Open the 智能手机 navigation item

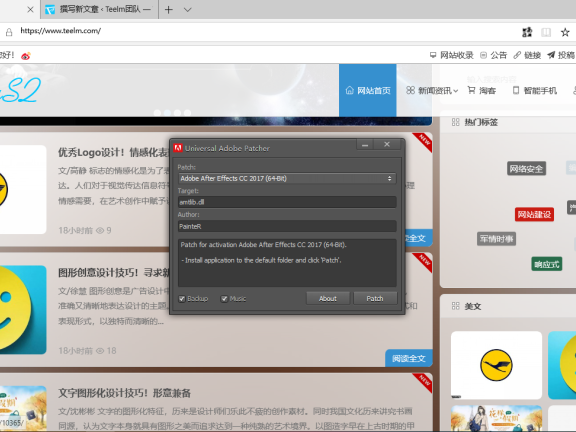pyautogui.click(x=535, y=90)
